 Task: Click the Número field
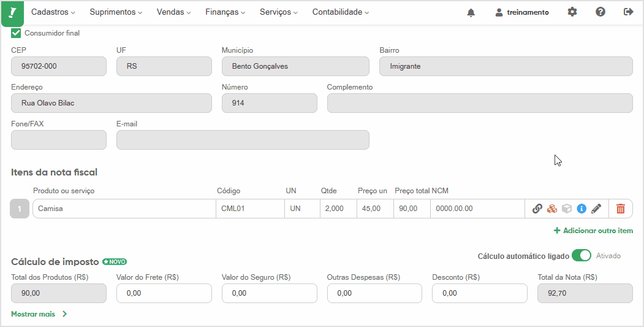pos(270,103)
